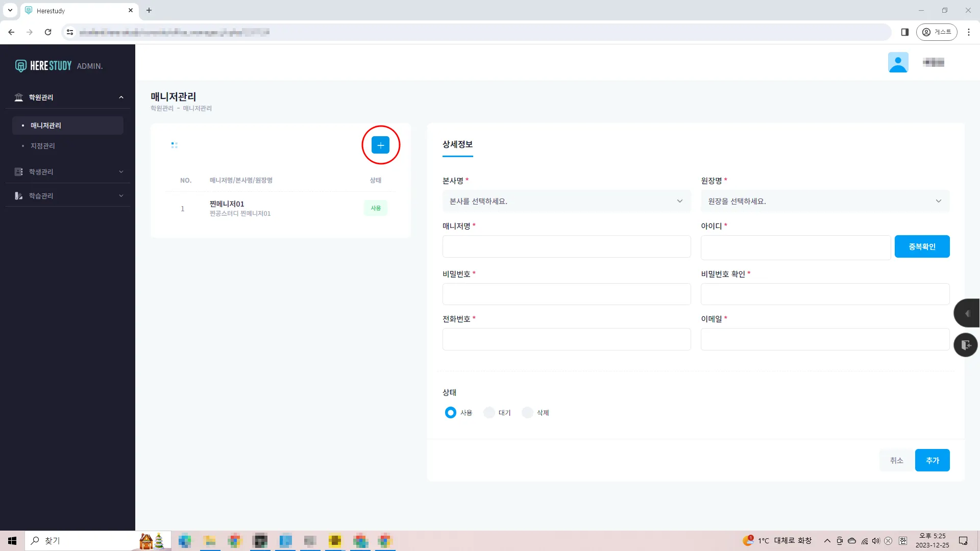Select the 삭제 status radio button

click(x=527, y=413)
